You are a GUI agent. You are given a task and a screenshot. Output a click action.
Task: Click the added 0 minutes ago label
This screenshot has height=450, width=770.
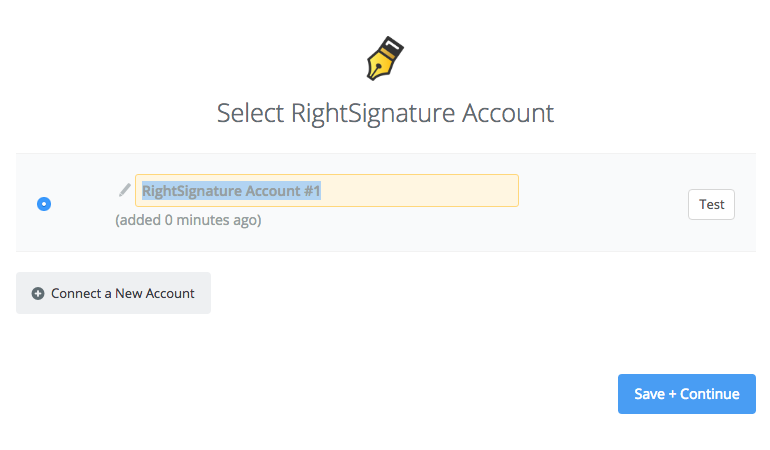click(188, 220)
